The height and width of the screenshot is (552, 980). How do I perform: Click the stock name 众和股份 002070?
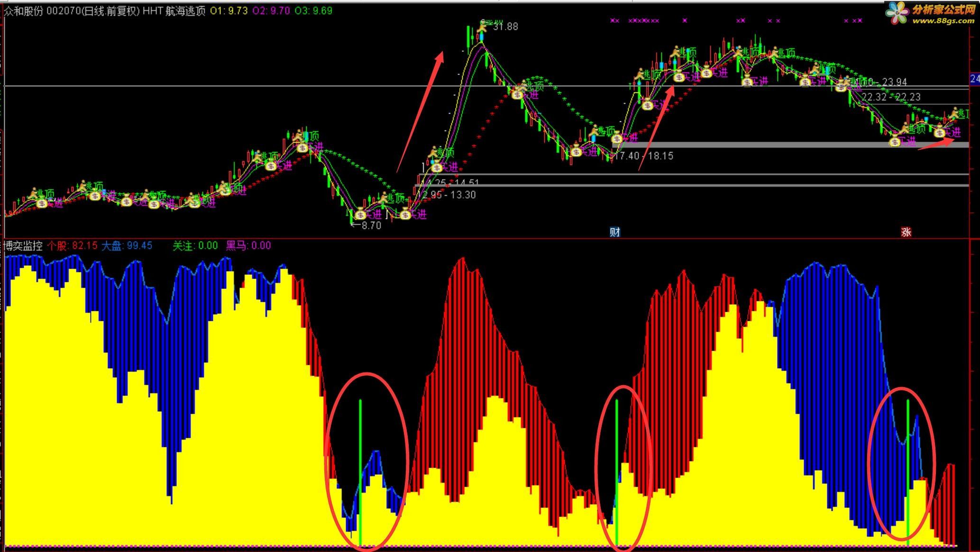pos(42,11)
